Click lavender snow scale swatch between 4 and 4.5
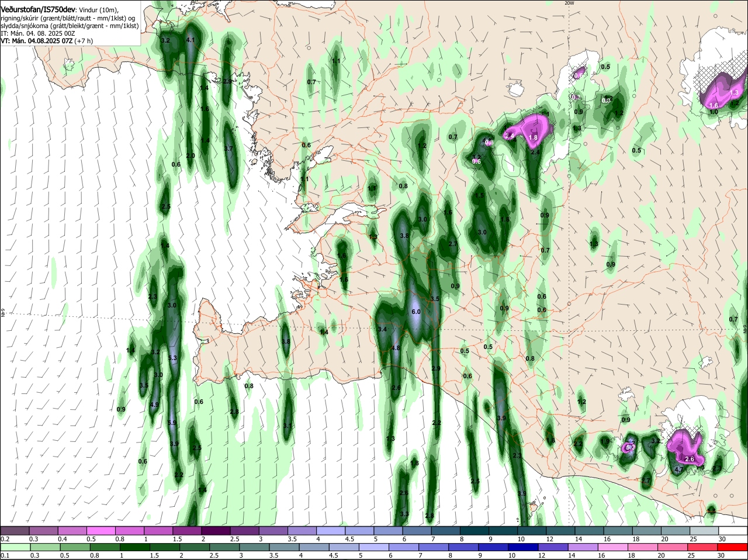 click(330, 531)
